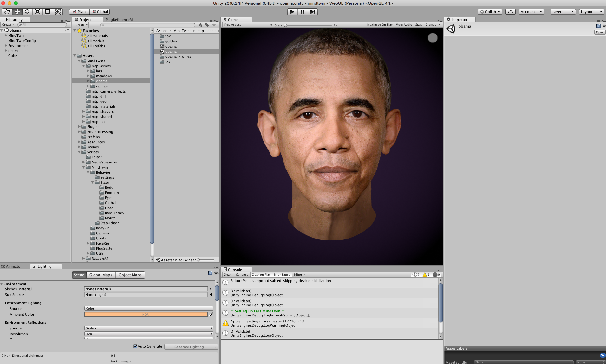Pick Ambient Color with the eyedropper
The height and width of the screenshot is (364, 606).
[211, 314]
